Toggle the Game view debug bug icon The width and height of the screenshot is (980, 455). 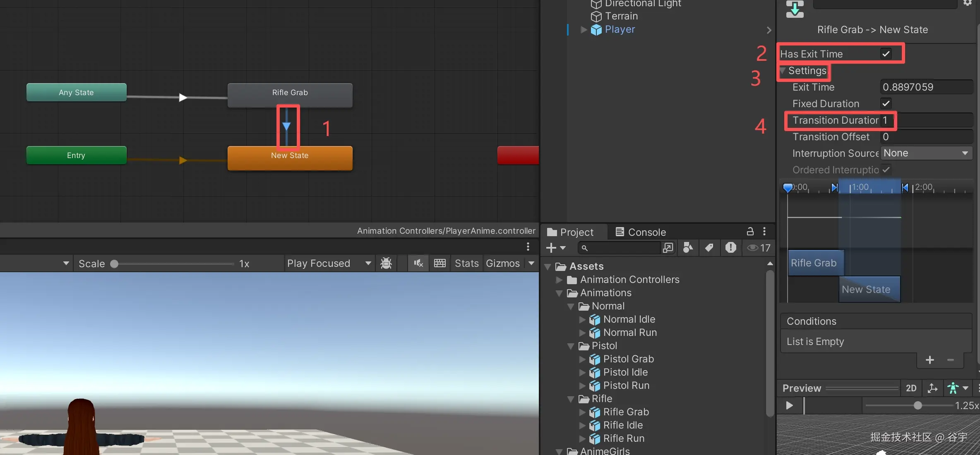pos(386,263)
